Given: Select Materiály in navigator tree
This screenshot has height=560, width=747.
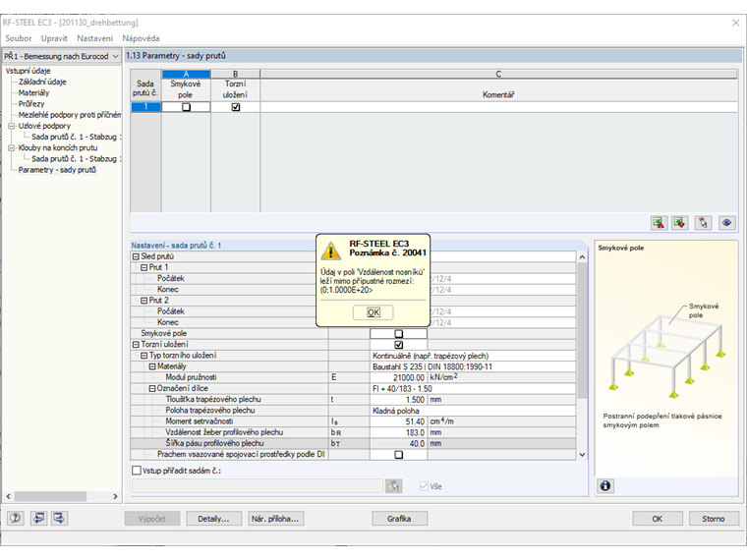Looking at the screenshot, I should click(33, 93).
